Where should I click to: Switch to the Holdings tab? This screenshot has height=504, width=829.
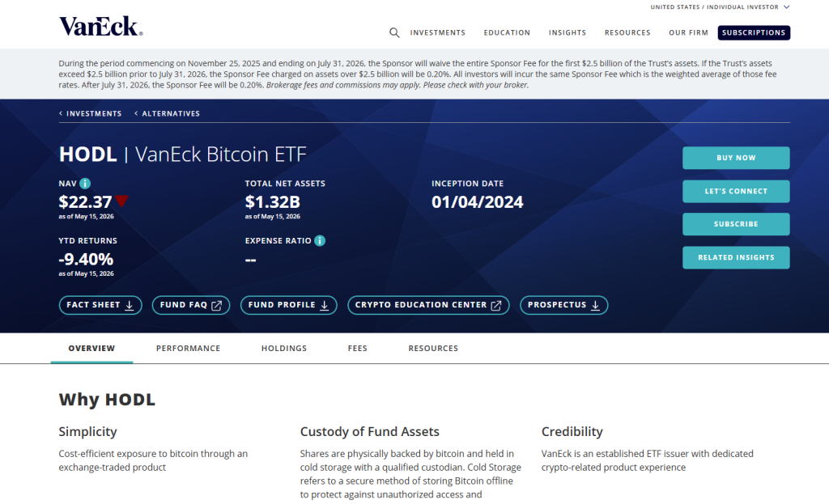284,348
